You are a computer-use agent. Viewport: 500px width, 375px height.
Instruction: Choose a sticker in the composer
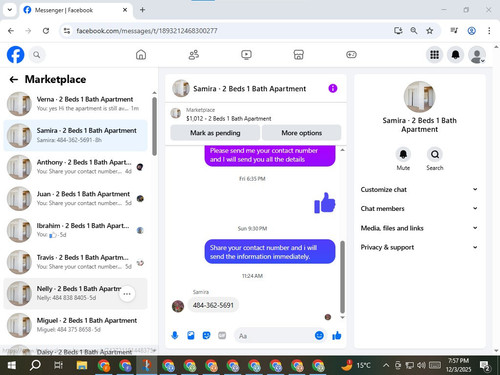click(206, 335)
